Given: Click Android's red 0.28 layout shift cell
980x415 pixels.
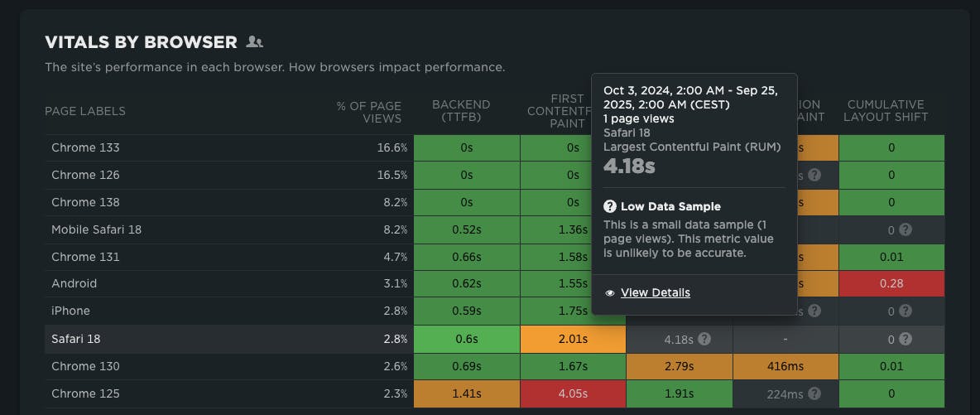Looking at the screenshot, I should 891,284.
